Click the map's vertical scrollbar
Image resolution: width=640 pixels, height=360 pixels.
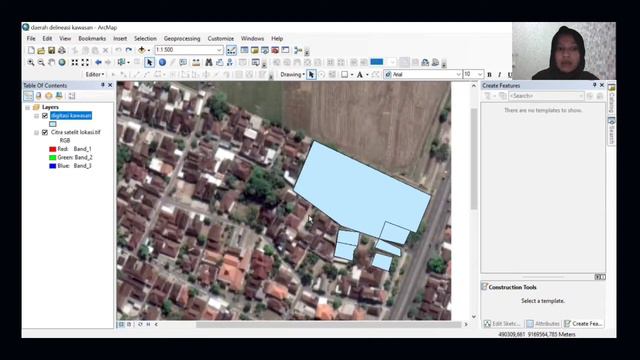[473, 159]
